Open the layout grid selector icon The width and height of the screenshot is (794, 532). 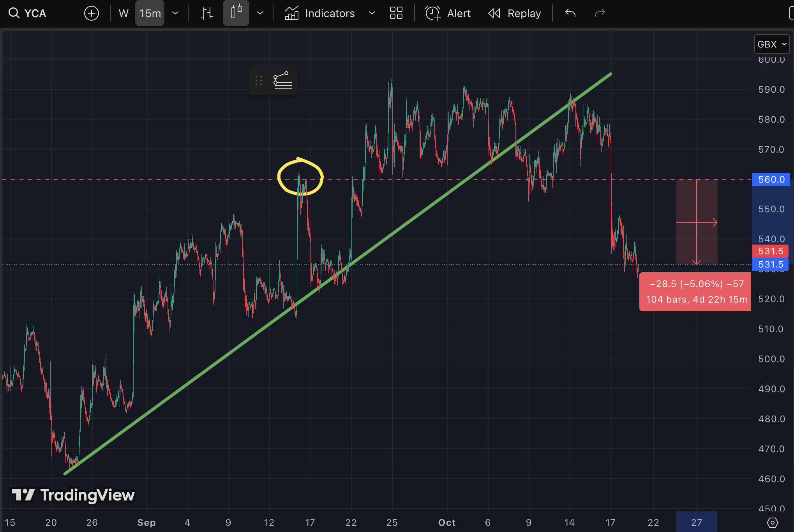[396, 13]
